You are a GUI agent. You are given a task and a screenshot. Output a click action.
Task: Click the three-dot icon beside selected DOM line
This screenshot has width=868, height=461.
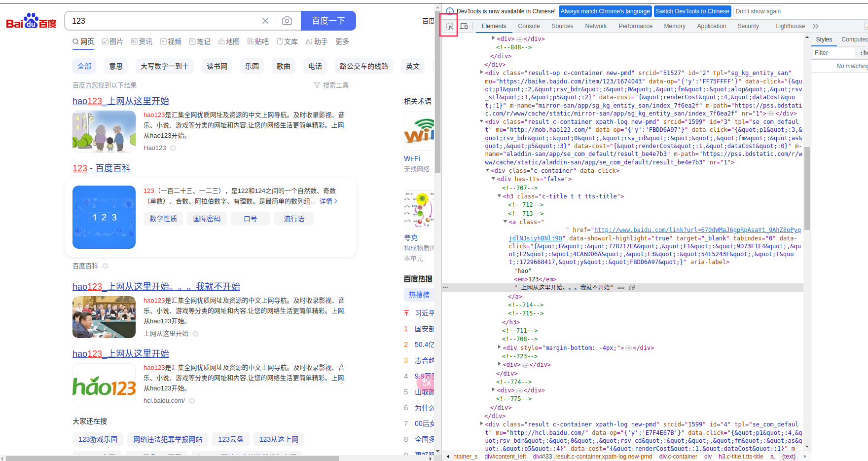pyautogui.click(x=445, y=287)
